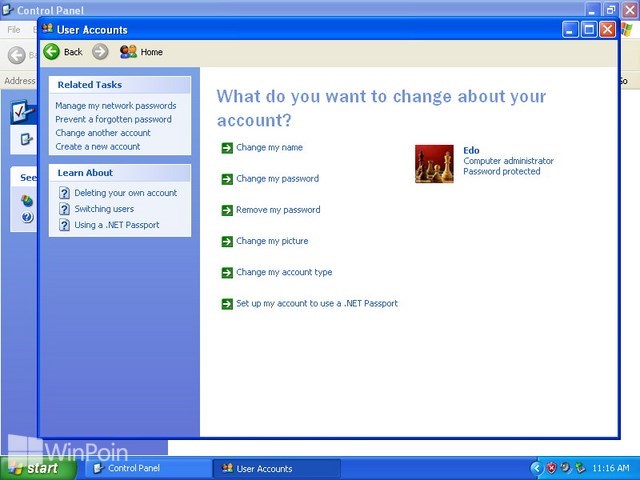Click arrow icon beside Change my name
This screenshot has height=480, width=640.
pyautogui.click(x=227, y=148)
